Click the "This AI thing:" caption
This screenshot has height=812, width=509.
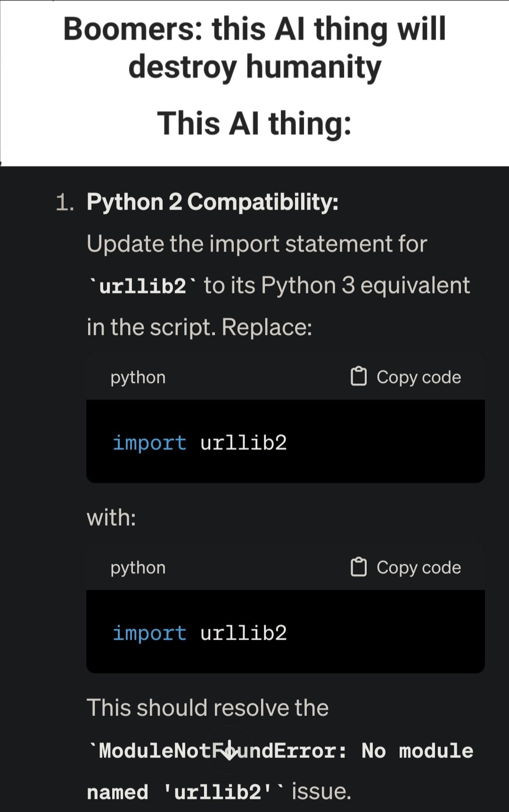(x=254, y=123)
